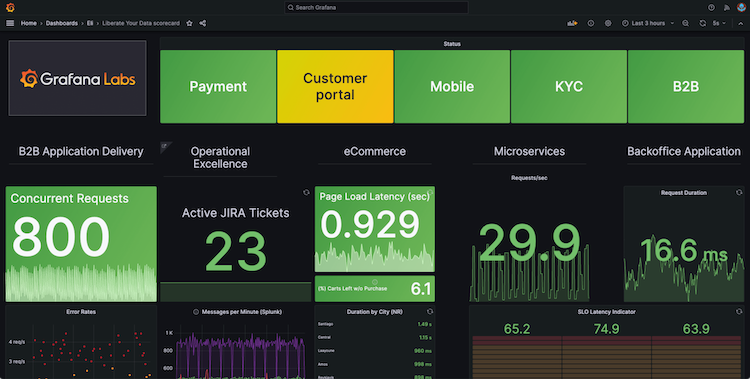Select the Customer portal status tile

(x=335, y=87)
